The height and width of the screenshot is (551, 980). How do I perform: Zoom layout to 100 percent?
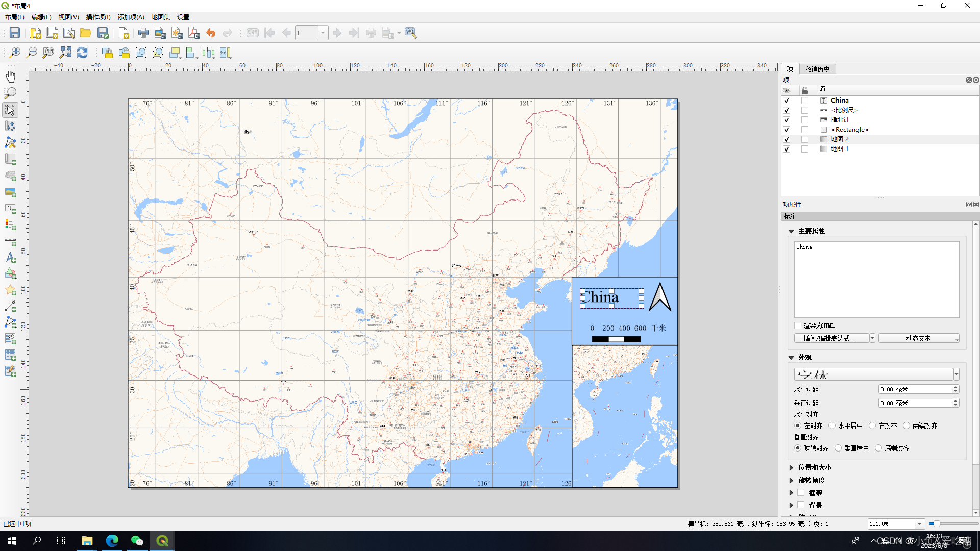(x=48, y=53)
